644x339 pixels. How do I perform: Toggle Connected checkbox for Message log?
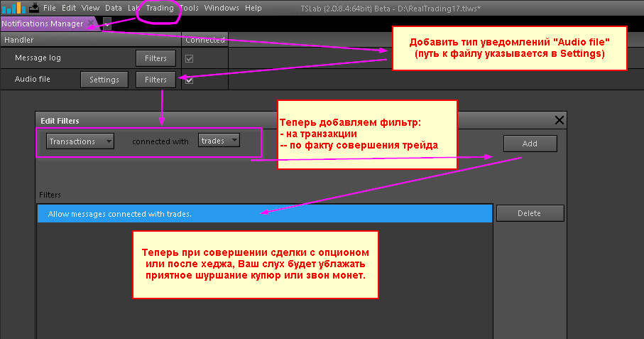pos(189,59)
